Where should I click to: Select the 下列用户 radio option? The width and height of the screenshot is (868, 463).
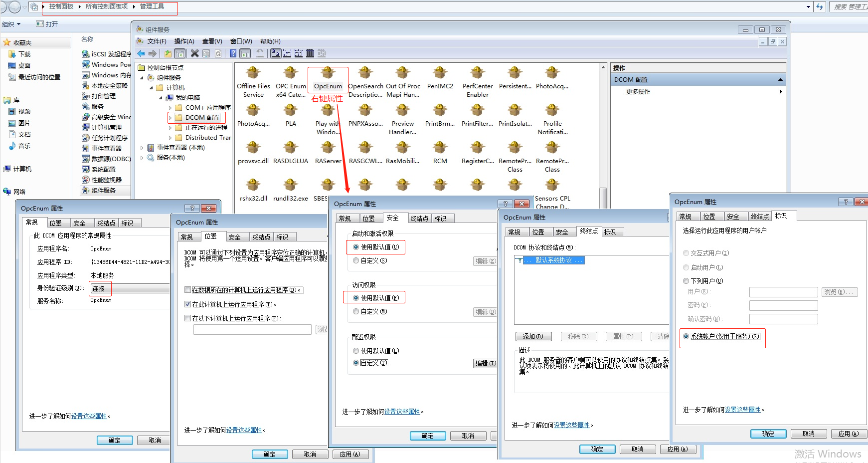[686, 281]
